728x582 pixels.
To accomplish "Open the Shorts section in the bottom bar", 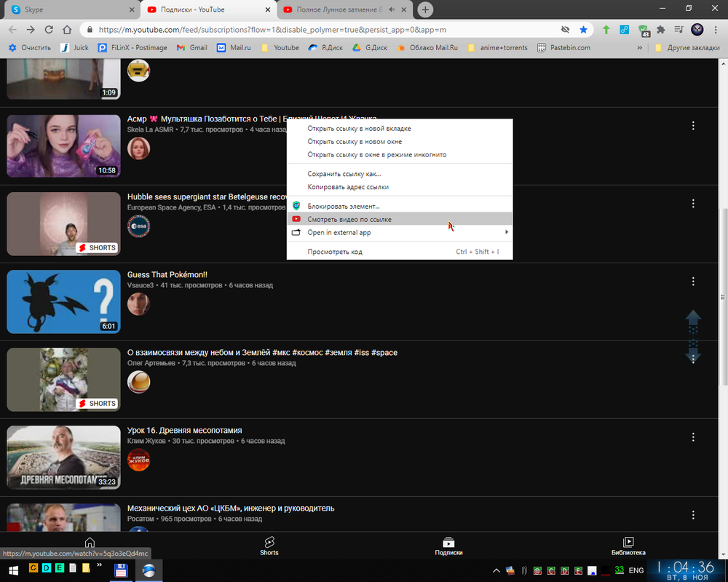I will click(x=269, y=546).
